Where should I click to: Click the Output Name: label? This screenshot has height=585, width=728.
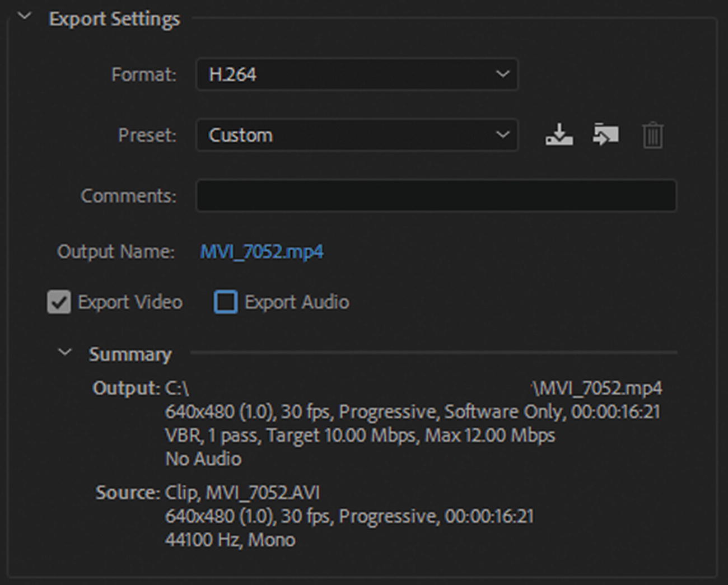[x=116, y=251]
